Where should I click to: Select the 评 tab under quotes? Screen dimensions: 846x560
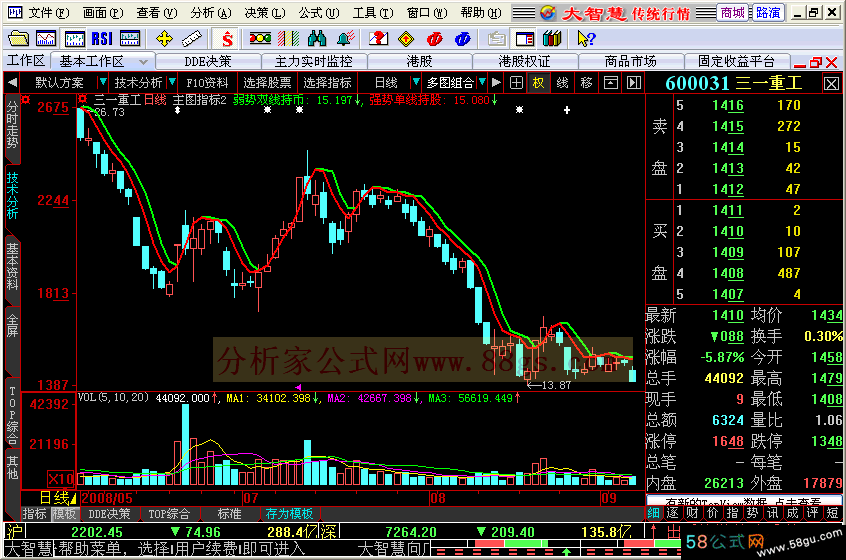point(812,513)
